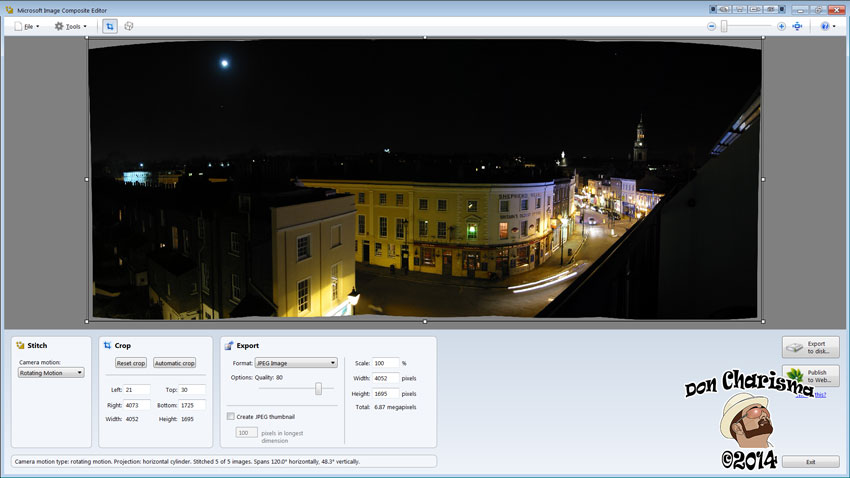Expand the Camera motion dropdown
The image size is (850, 478).
[x=51, y=373]
